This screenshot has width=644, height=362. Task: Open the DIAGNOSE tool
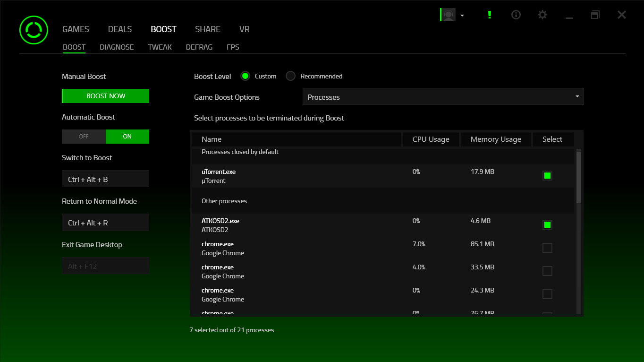click(x=117, y=47)
